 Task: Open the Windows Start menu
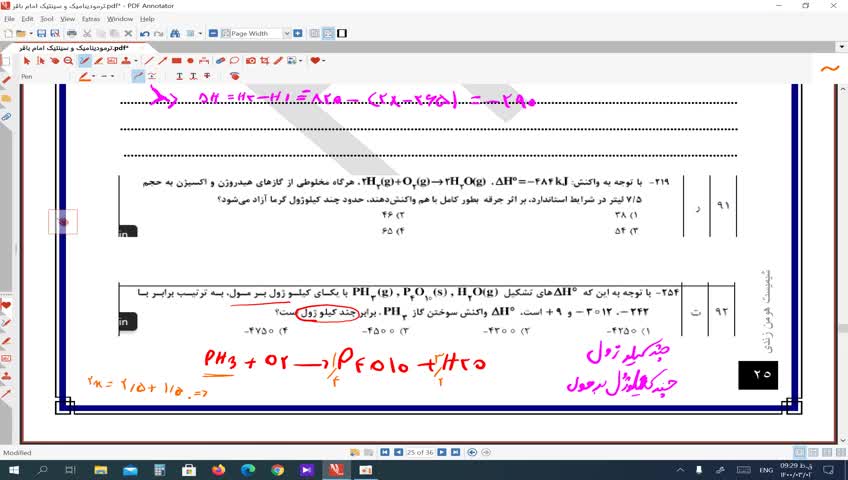pos(12,470)
